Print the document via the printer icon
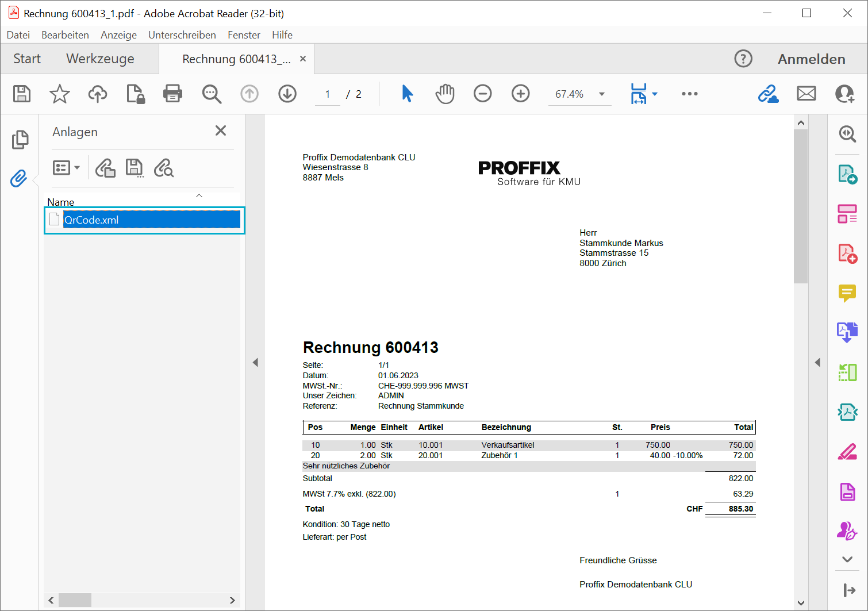The width and height of the screenshot is (868, 611). coord(172,94)
